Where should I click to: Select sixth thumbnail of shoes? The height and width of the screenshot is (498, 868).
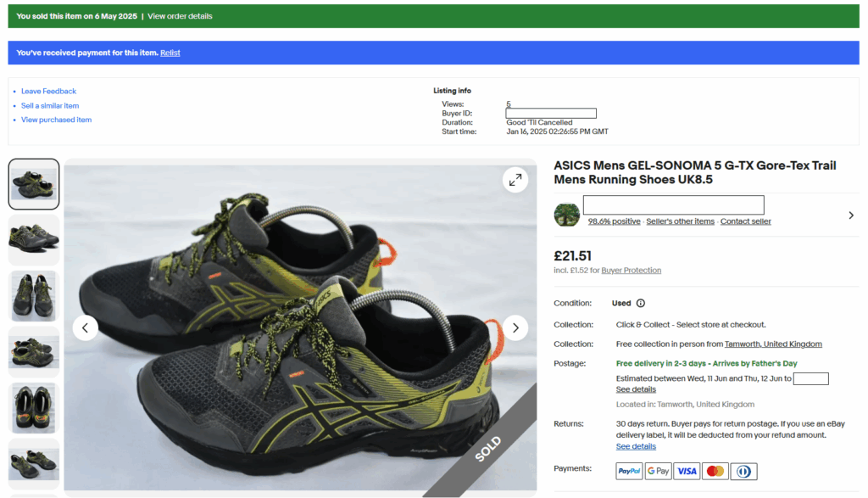34,464
